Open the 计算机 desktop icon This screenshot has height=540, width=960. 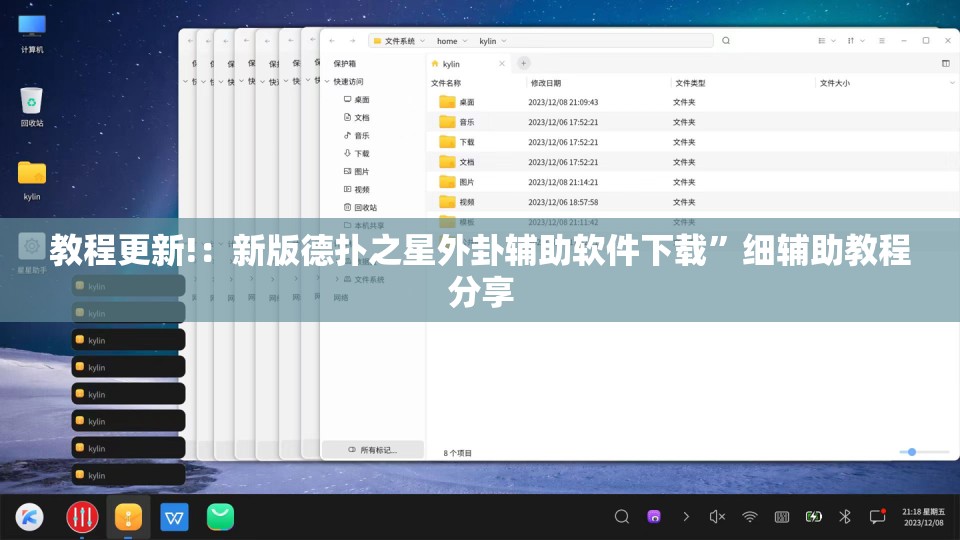point(32,33)
